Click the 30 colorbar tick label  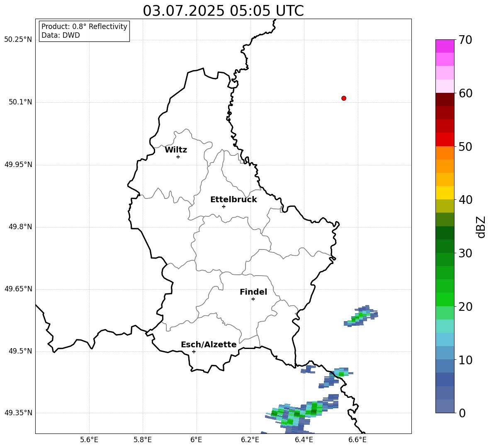[465, 253]
